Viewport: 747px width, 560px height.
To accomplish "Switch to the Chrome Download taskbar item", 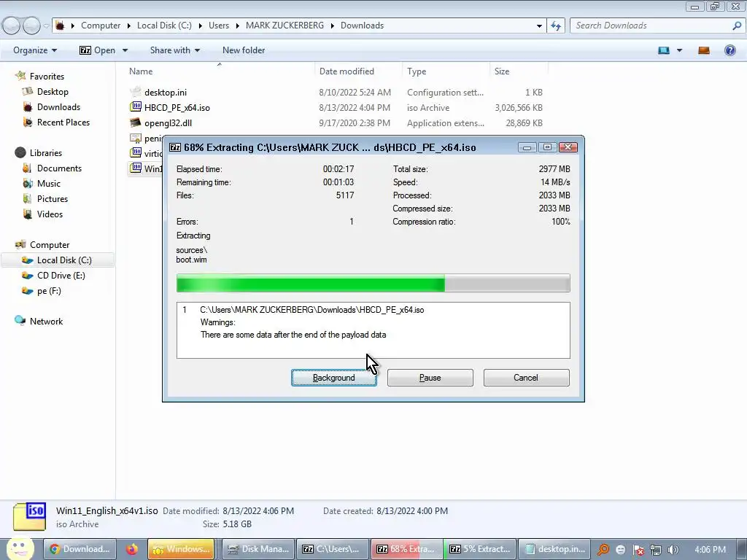I will click(x=80, y=549).
